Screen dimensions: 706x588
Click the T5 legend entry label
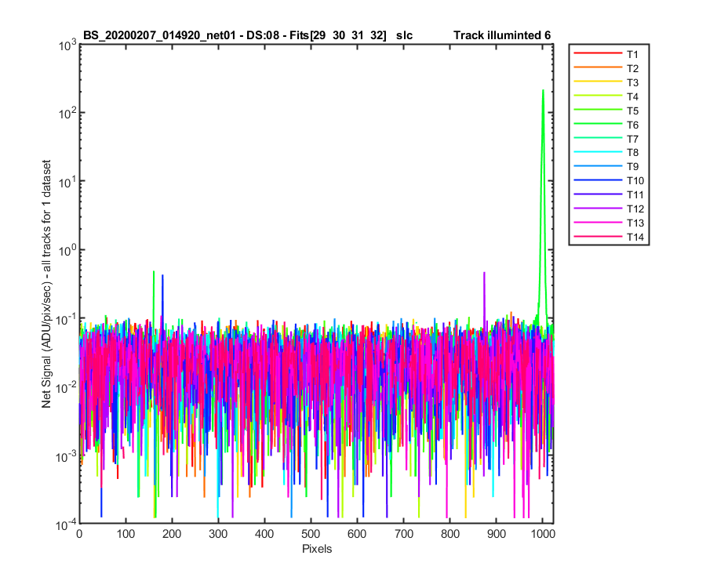632,111
